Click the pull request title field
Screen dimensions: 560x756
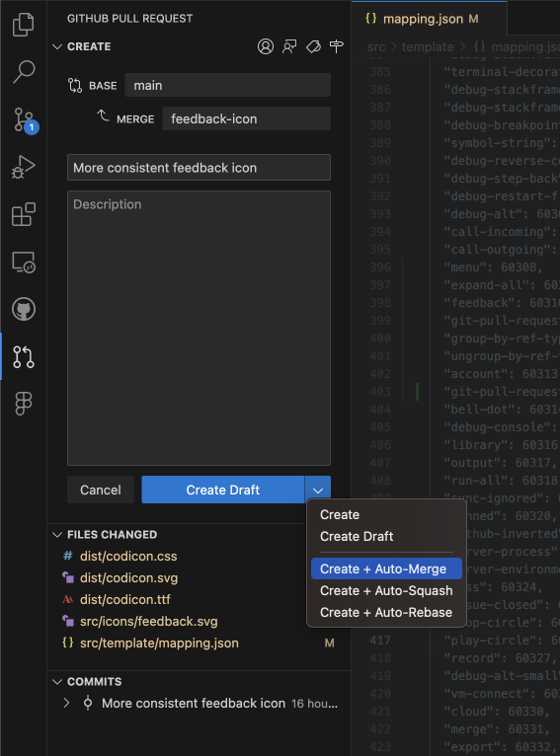tap(199, 168)
